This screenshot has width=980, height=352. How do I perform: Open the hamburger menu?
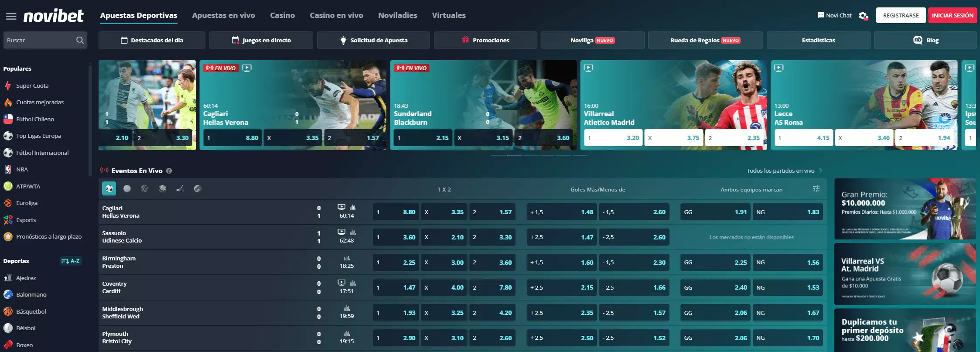pos(11,16)
